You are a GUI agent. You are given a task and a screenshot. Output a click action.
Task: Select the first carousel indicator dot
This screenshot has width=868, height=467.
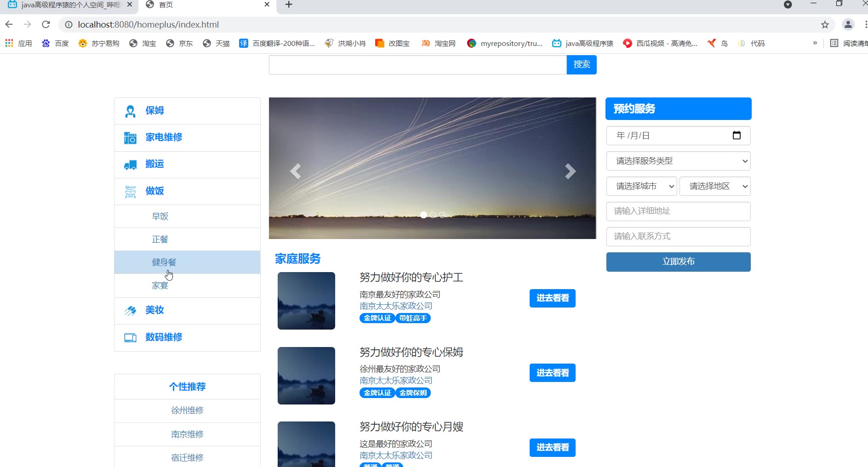tap(423, 215)
